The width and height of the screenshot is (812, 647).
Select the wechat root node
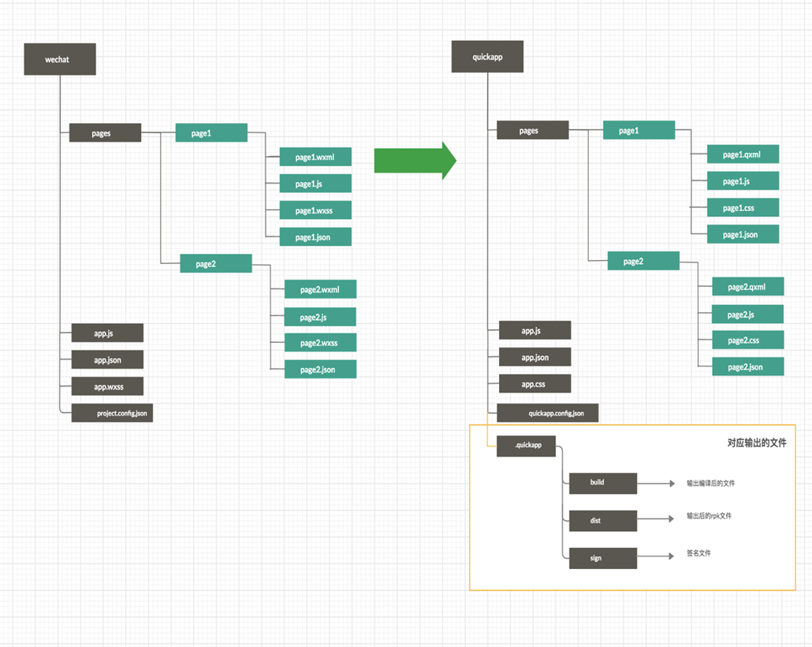(60, 59)
